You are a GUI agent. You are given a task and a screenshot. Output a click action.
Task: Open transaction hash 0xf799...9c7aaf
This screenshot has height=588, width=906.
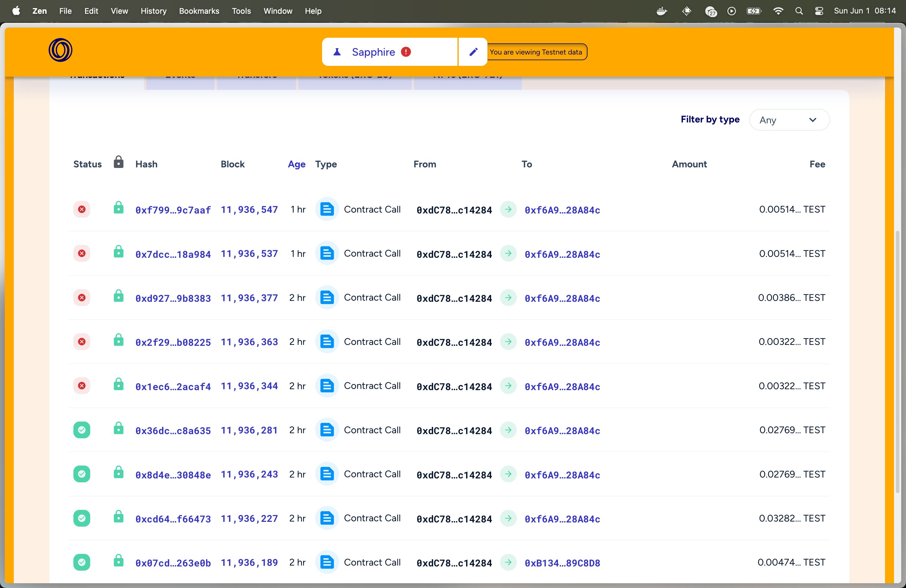coord(173,210)
